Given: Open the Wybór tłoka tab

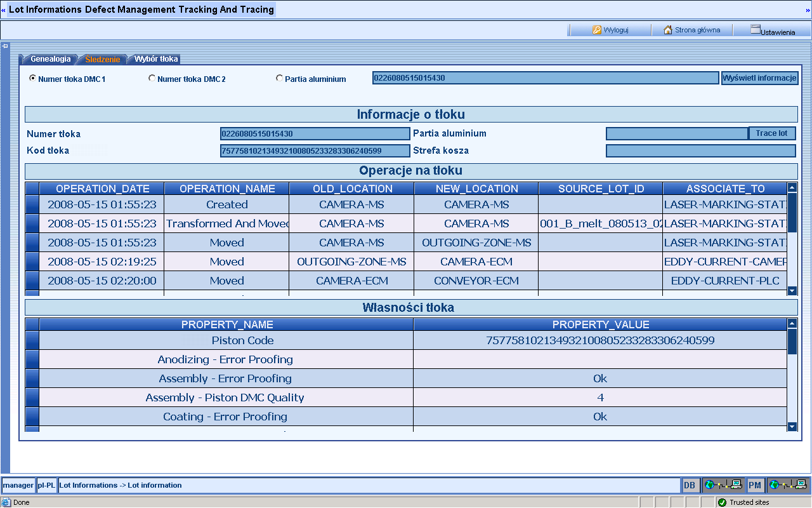Looking at the screenshot, I should point(155,59).
